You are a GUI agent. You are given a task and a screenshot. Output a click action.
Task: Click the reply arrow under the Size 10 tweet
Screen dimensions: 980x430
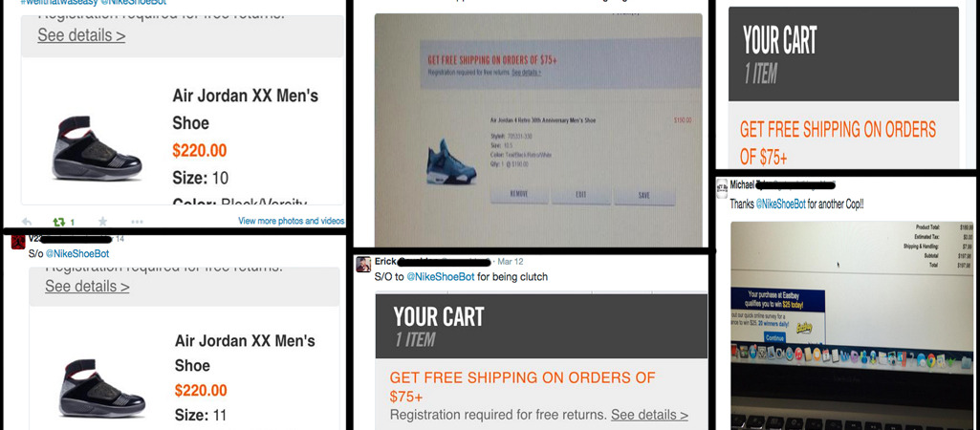coord(27,222)
